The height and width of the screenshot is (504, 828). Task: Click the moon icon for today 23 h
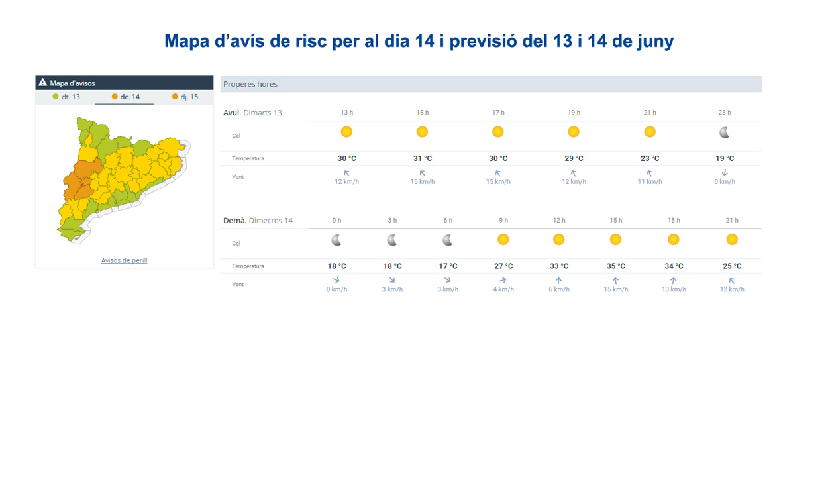(725, 132)
